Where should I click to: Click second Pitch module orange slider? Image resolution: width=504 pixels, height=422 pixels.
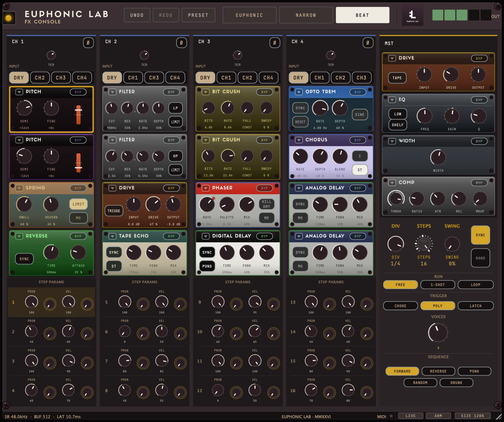[x=78, y=163]
